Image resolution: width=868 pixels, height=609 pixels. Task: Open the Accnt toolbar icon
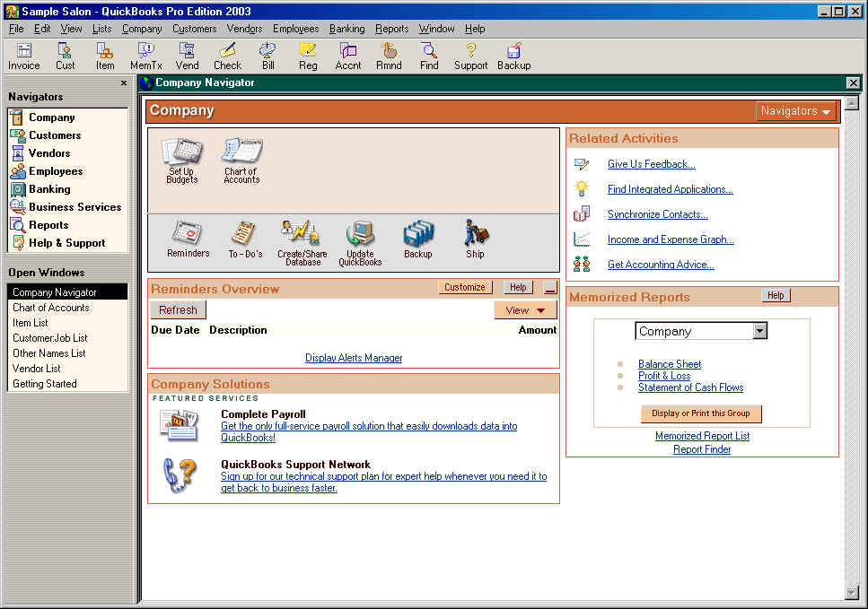pos(348,57)
